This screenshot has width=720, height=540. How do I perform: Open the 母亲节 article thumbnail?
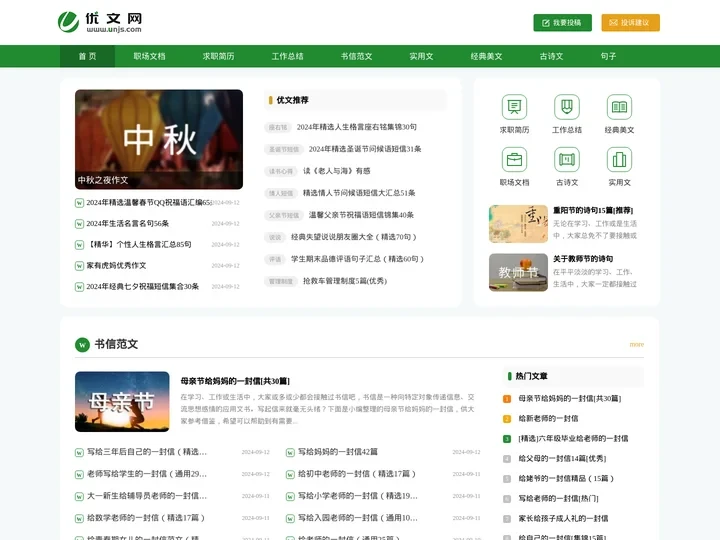tap(122, 402)
